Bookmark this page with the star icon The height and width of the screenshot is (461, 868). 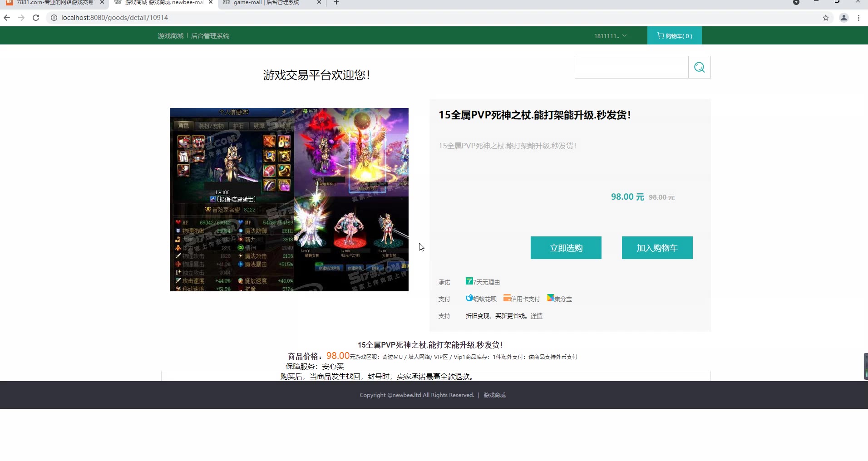tap(826, 18)
